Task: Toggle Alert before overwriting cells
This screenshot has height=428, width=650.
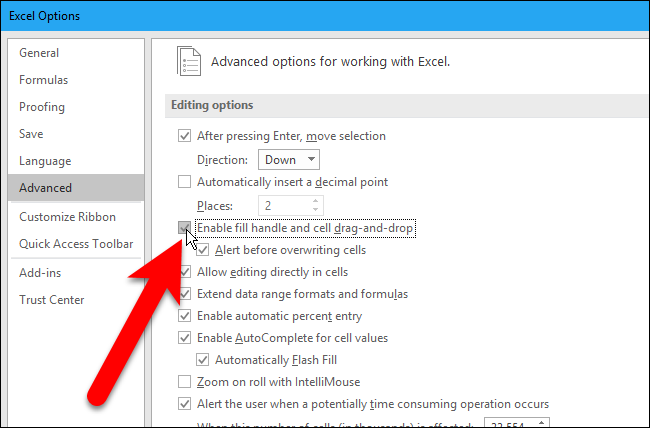Action: 204,251
